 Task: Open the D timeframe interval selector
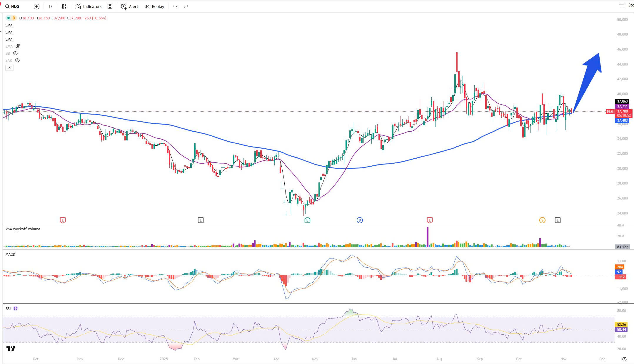coord(50,6)
